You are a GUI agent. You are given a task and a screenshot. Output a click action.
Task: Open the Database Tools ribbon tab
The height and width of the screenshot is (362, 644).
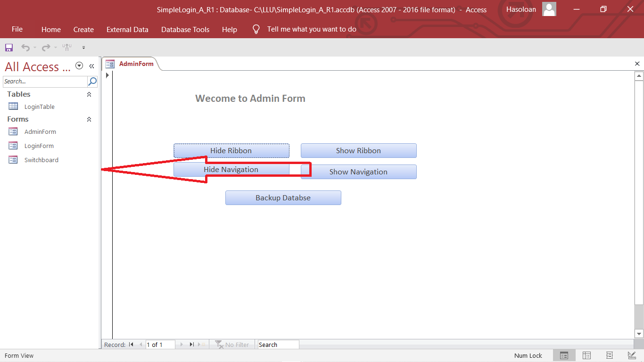tap(185, 29)
